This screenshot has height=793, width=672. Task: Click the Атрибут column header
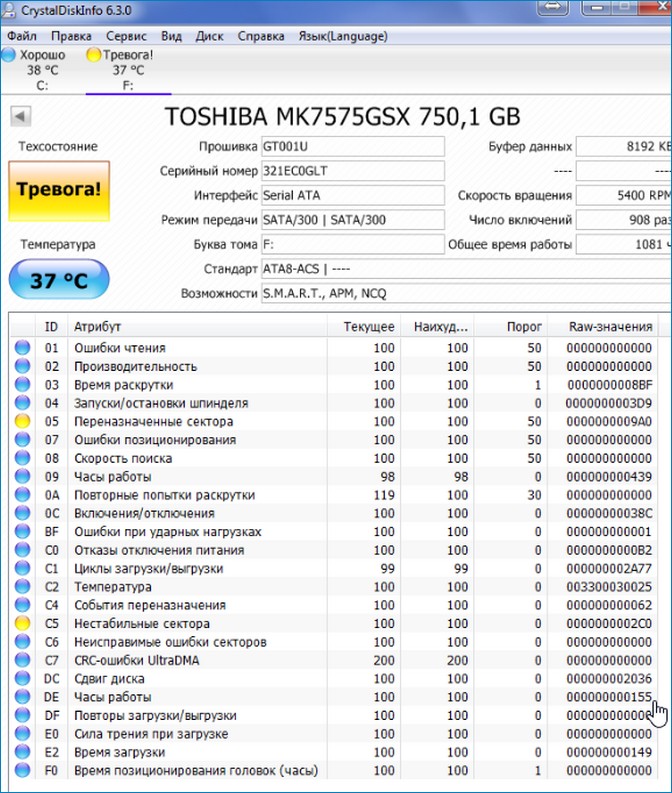point(98,326)
